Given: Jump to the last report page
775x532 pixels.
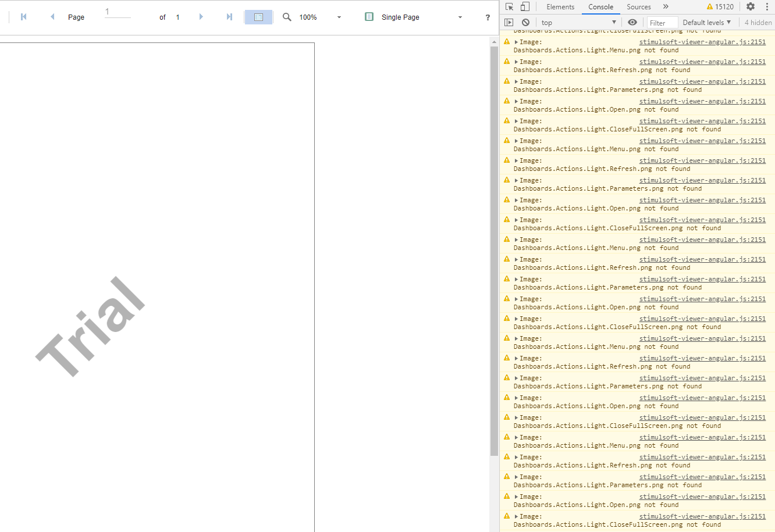Looking at the screenshot, I should pos(229,17).
